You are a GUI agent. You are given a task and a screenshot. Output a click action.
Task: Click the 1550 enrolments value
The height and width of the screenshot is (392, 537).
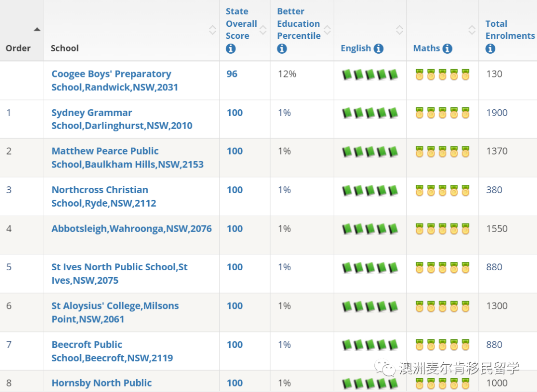(x=497, y=229)
